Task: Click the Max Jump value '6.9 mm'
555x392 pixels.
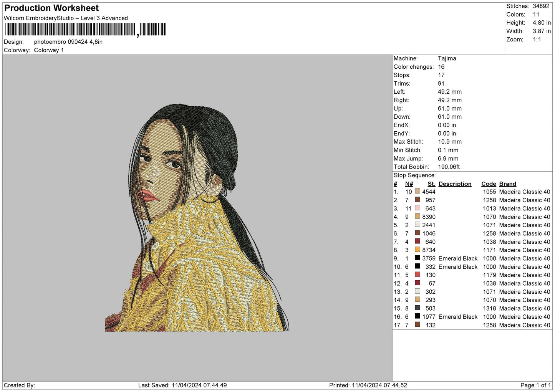Action: tap(448, 159)
